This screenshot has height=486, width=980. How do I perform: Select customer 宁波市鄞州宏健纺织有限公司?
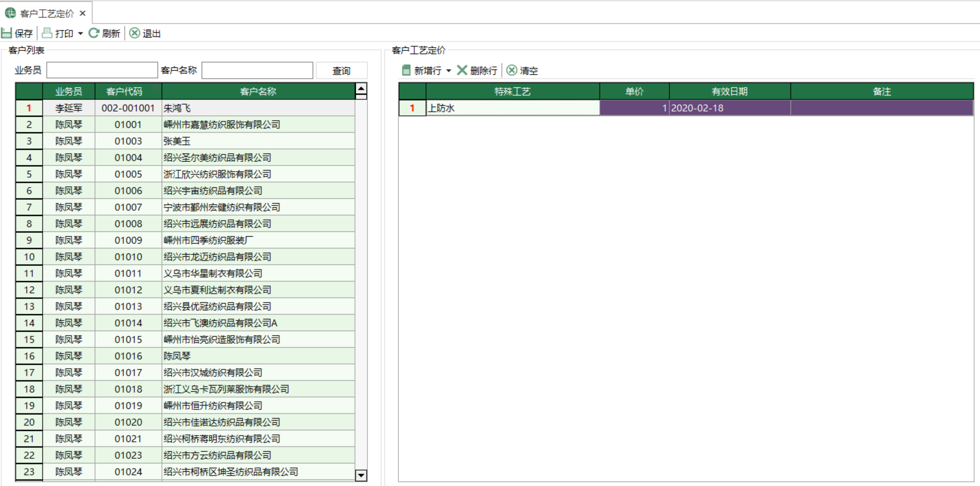click(258, 207)
